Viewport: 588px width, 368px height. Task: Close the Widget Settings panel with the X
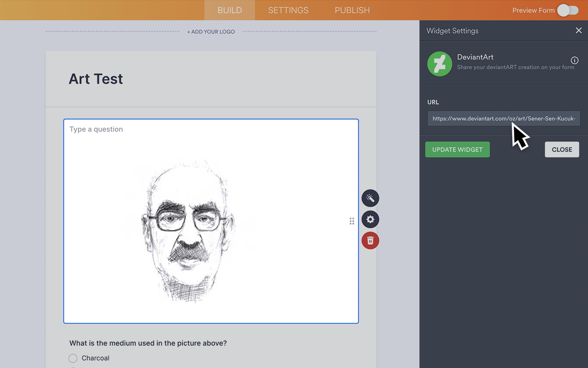(x=578, y=30)
